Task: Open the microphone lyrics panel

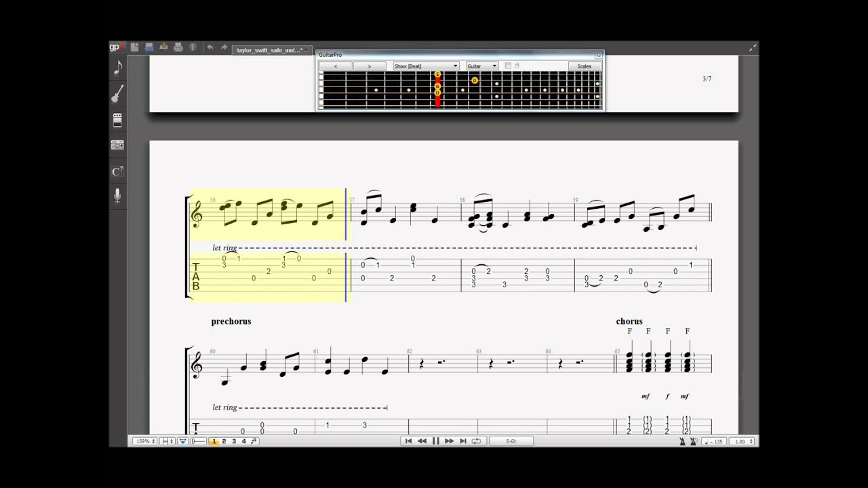Action: [x=117, y=196]
